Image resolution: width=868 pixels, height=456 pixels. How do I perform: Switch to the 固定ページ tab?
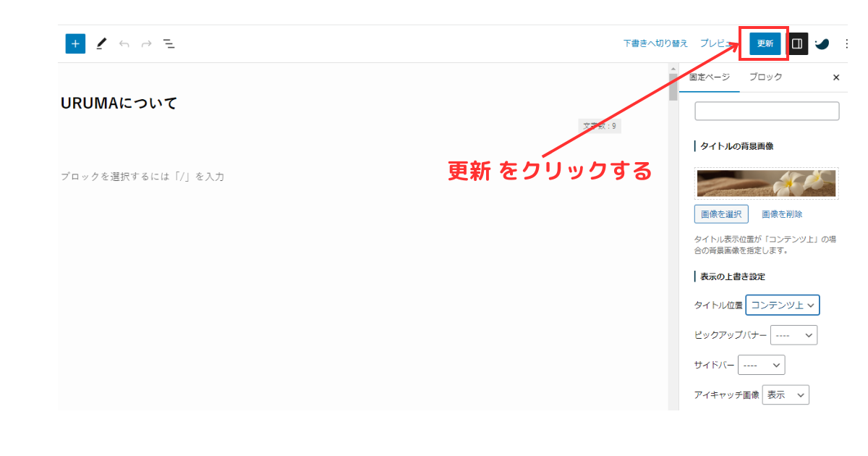pyautogui.click(x=709, y=77)
